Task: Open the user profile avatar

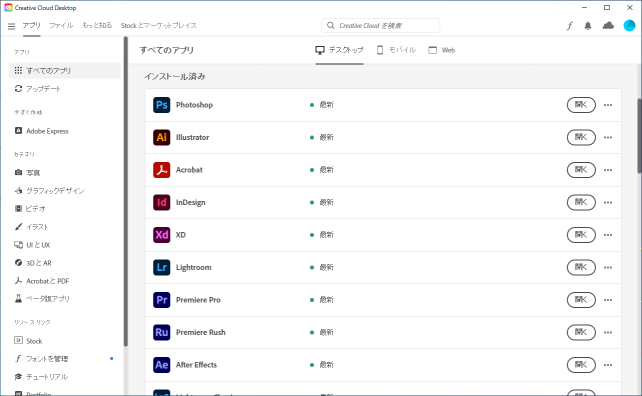Action: 629,25
